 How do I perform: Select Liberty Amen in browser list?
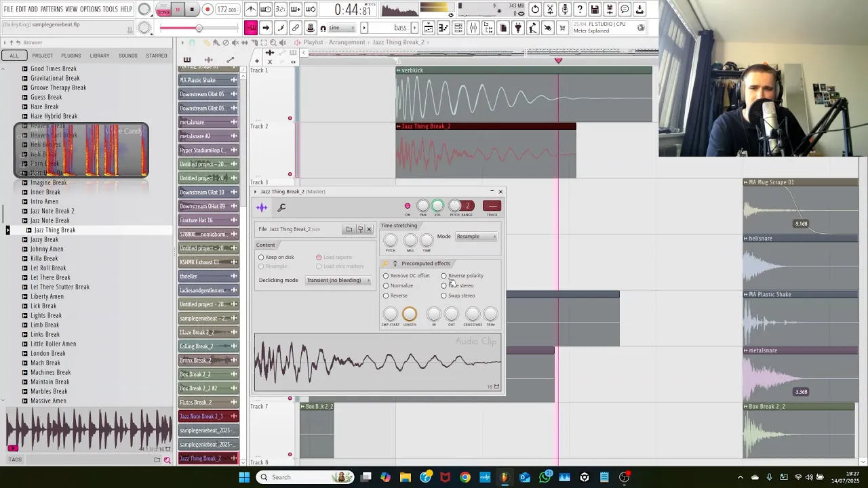47,296
